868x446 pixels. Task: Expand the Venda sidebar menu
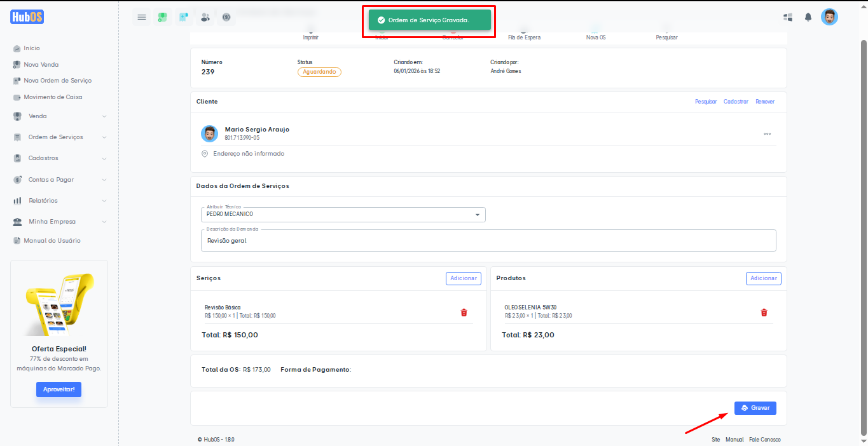tap(59, 116)
